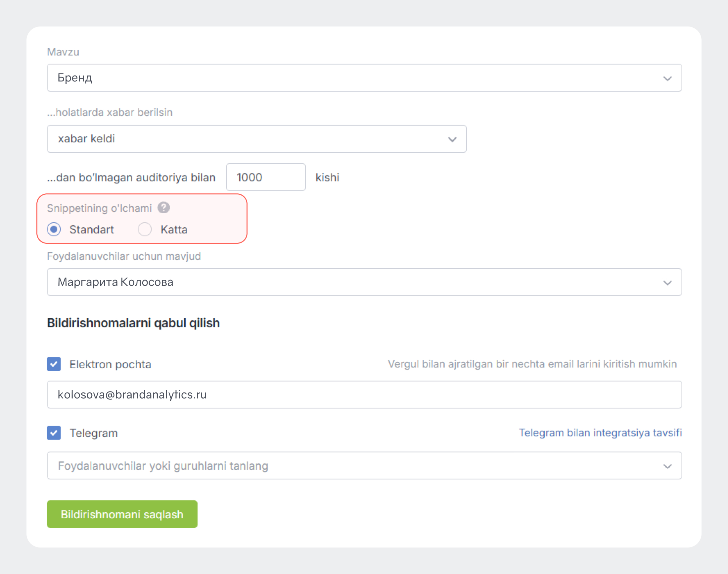Toggle the Telegram checkbox
The width and height of the screenshot is (728, 574).
[x=54, y=433]
